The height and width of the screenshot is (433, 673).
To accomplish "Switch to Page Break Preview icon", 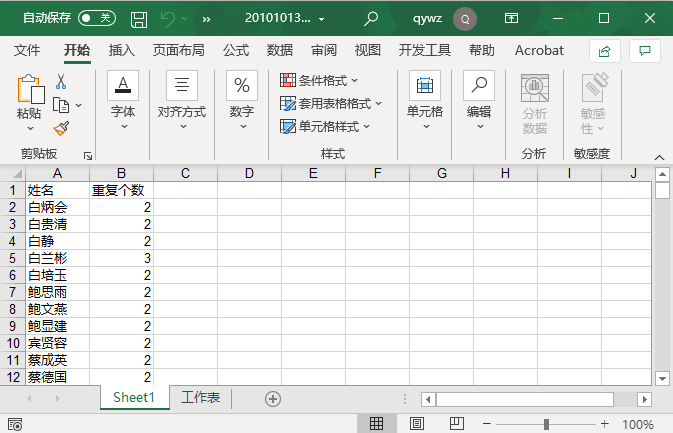I will pos(456,424).
